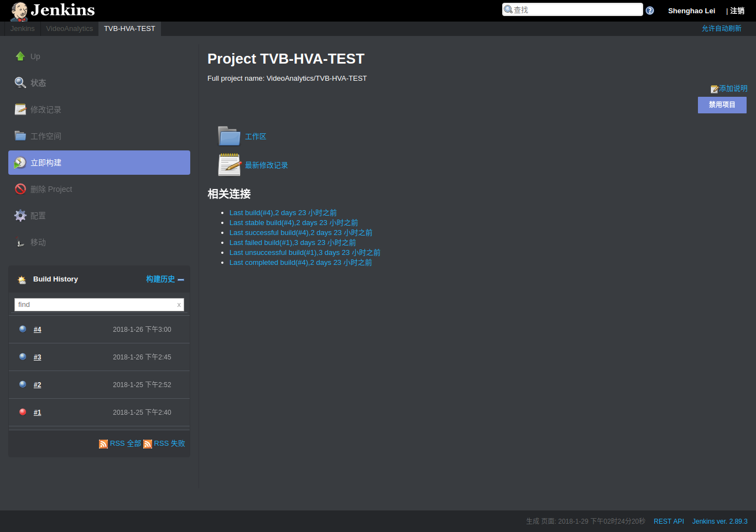
Task: Open build #4 in Build History
Action: (38, 330)
